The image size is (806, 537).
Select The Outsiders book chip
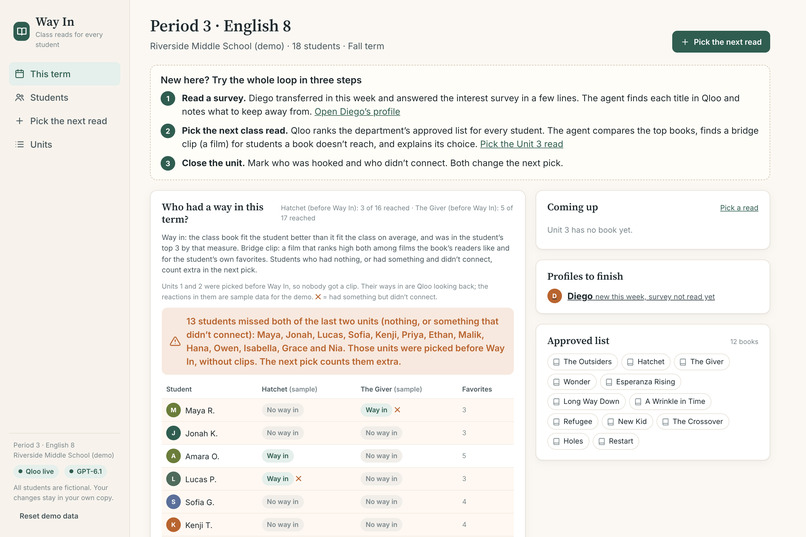pyautogui.click(x=582, y=362)
